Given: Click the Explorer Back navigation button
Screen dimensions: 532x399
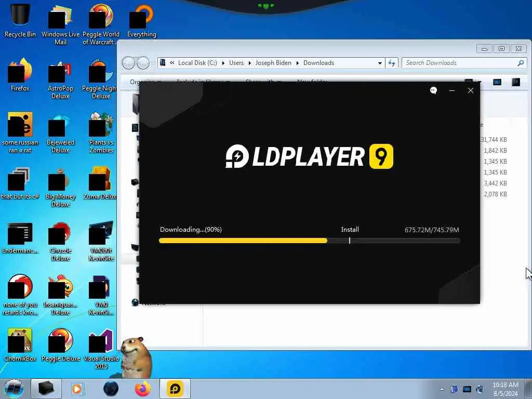Looking at the screenshot, I should (x=129, y=63).
